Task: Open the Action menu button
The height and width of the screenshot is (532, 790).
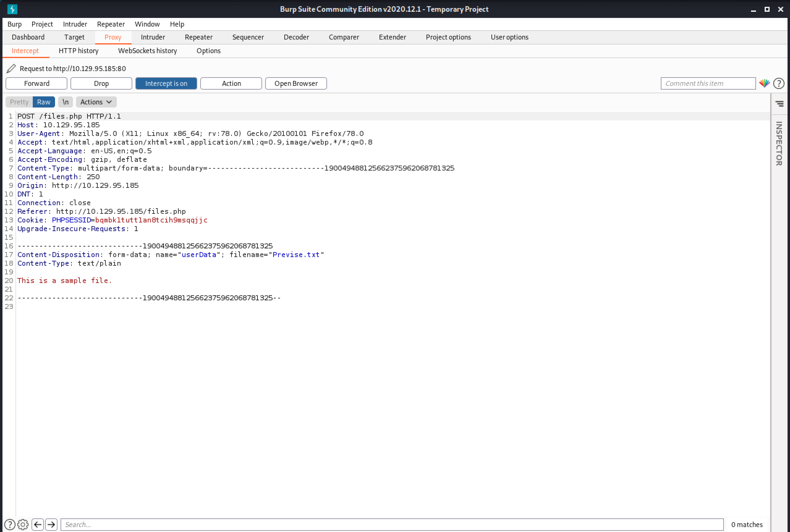Action: click(x=231, y=83)
